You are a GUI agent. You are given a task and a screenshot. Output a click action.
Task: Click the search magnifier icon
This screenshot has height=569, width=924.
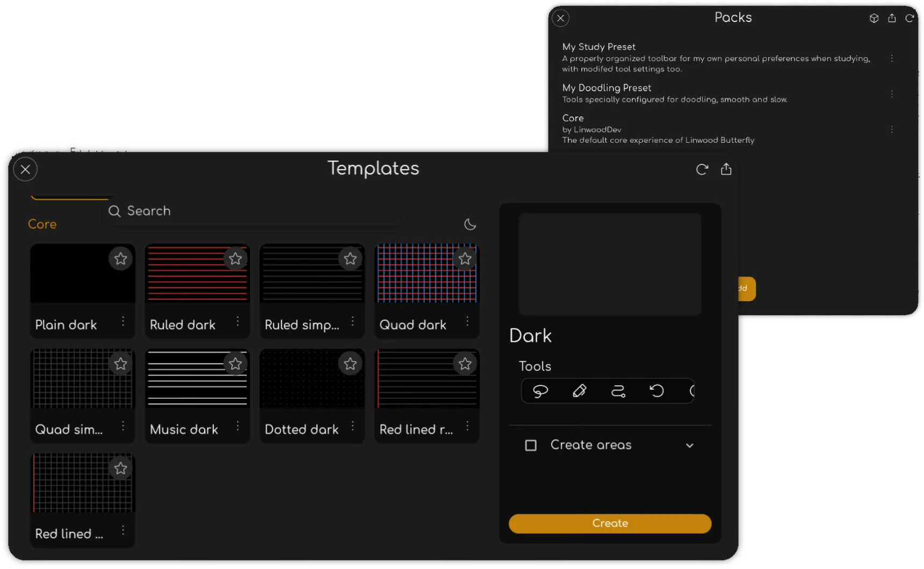pos(114,211)
